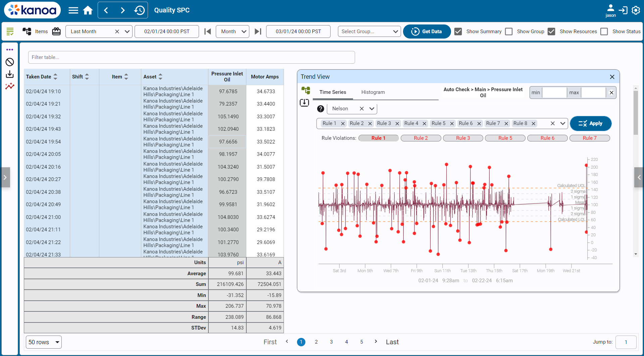
Task: Remove the Rule 1 chip
Action: point(343,123)
